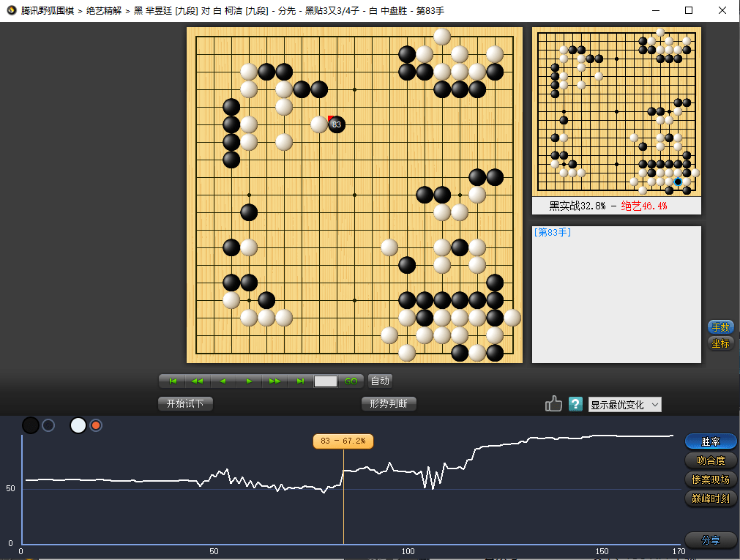This screenshot has height=560, width=740.
Task: Click the 50 axis label on the win-rate graph
Action: 10,488
